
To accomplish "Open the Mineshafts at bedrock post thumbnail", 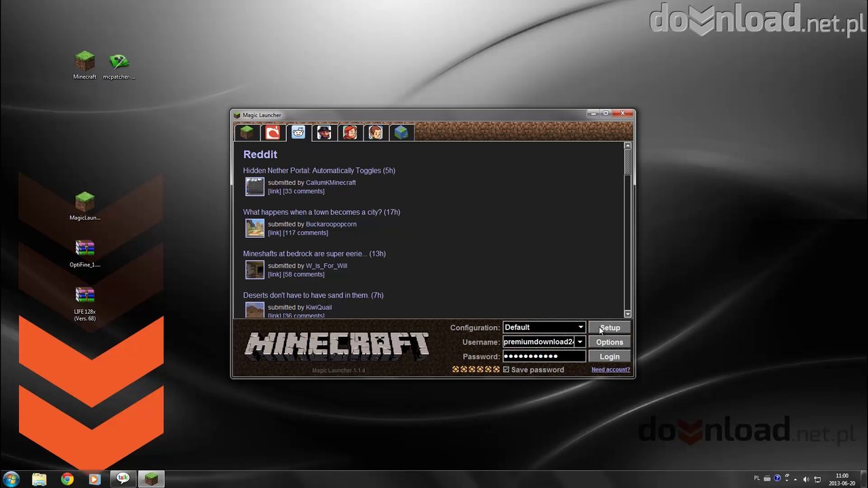I will 255,269.
